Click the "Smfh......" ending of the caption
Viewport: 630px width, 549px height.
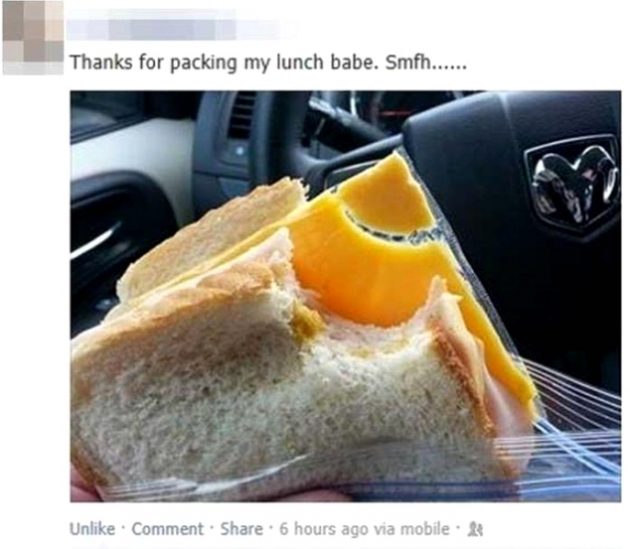click(427, 63)
